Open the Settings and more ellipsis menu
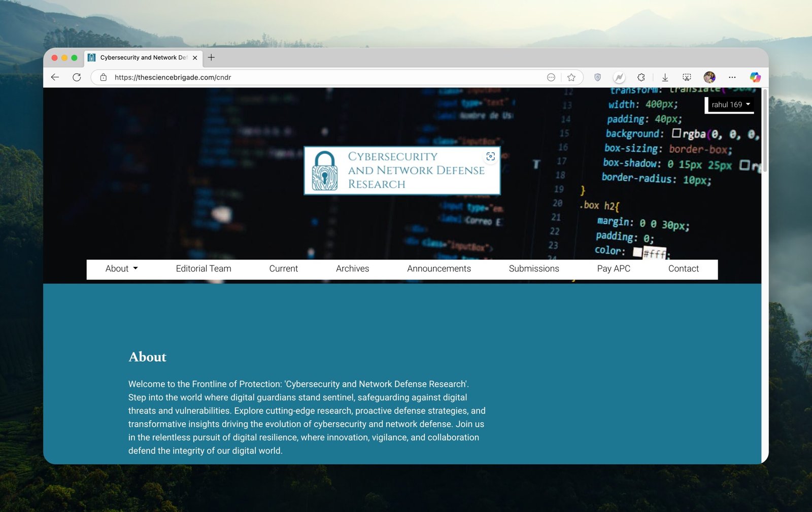Screen dimensions: 812x512 click(x=732, y=77)
